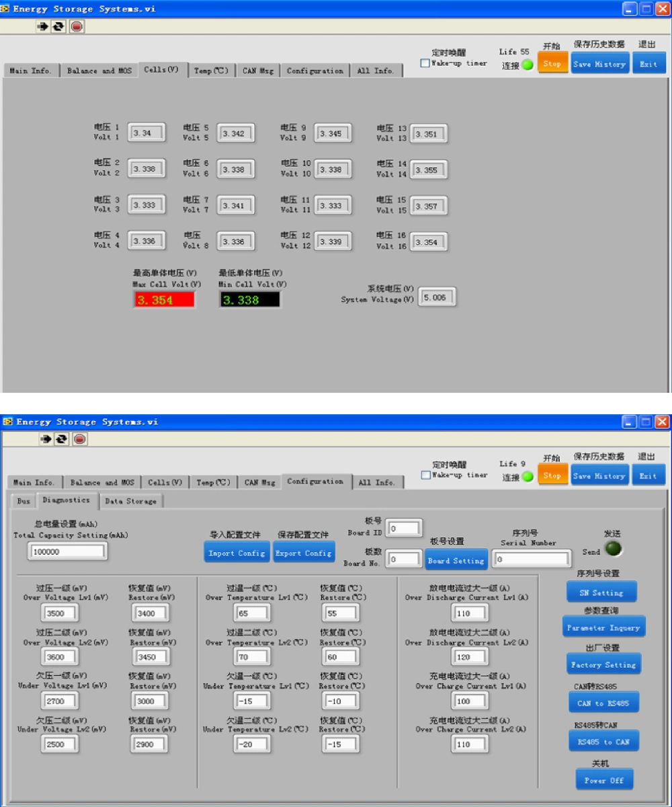Viewport: 672px width, 807px height.
Task: Click the Factory Setting button
Action: tap(603, 664)
